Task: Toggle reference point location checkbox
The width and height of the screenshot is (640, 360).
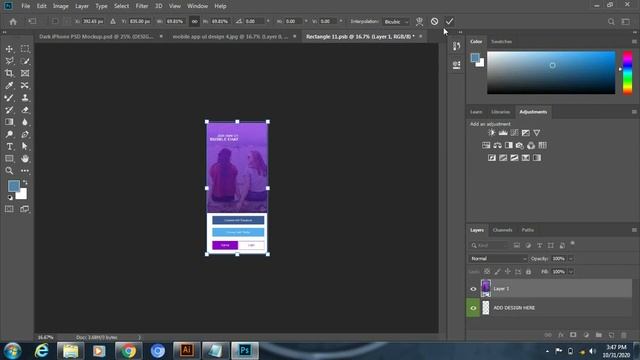Action: tap(55, 21)
